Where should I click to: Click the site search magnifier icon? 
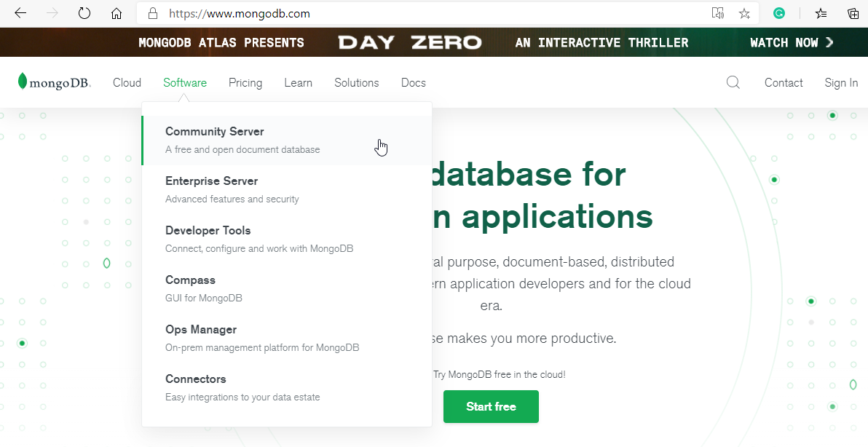(x=733, y=82)
